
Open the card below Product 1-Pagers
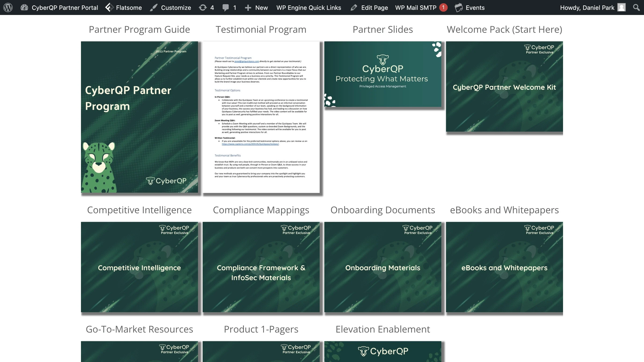point(261,351)
